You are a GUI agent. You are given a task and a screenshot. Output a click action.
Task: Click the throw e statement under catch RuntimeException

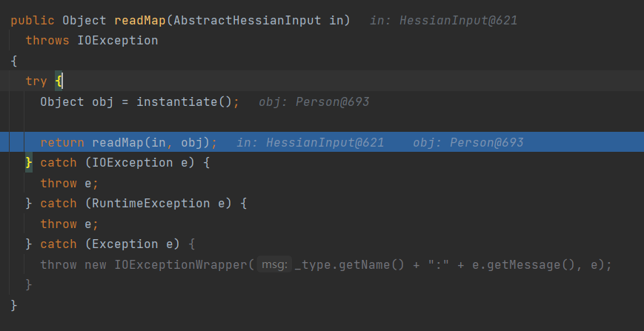pos(69,224)
